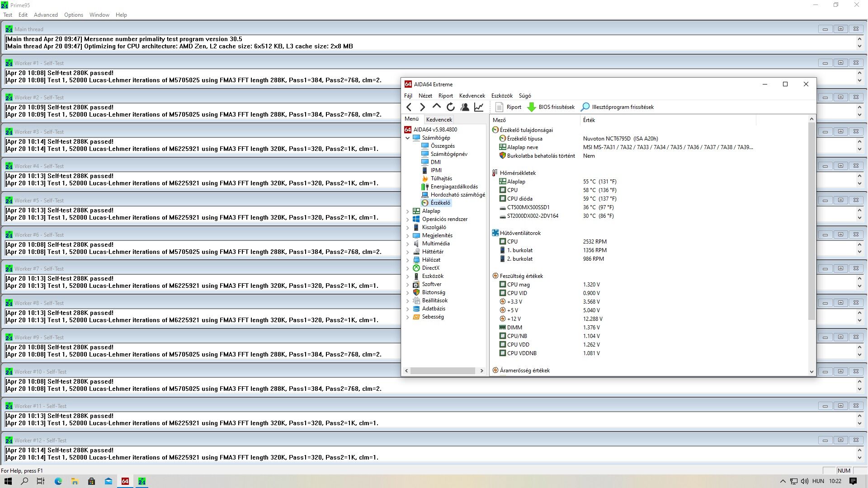Open File Explorer from taskbar
The width and height of the screenshot is (868, 488).
[x=75, y=481]
